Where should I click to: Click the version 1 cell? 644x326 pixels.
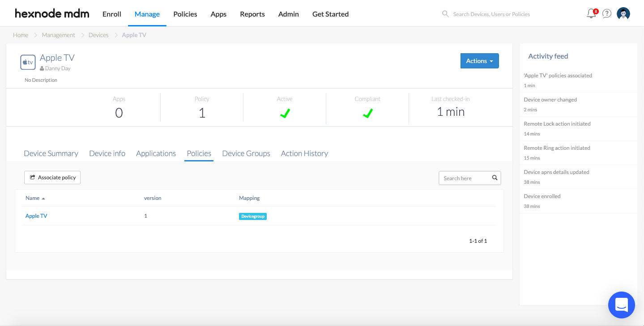145,216
